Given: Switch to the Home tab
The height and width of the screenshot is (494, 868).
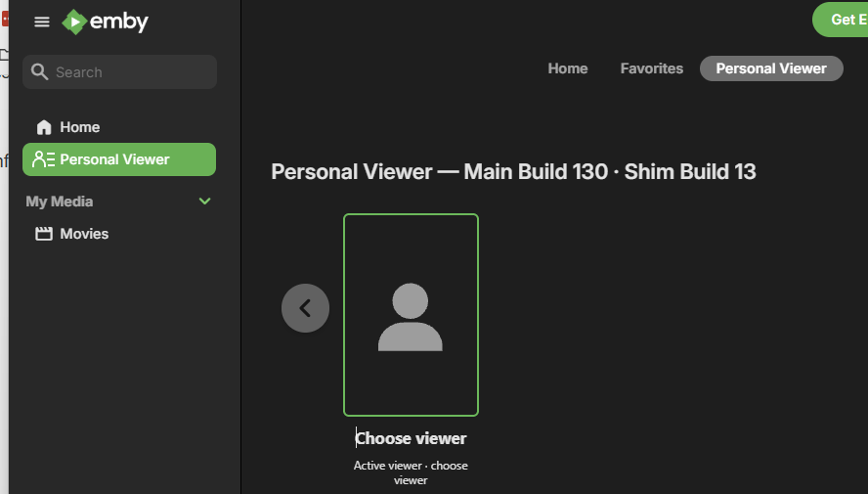Looking at the screenshot, I should pyautogui.click(x=567, y=68).
